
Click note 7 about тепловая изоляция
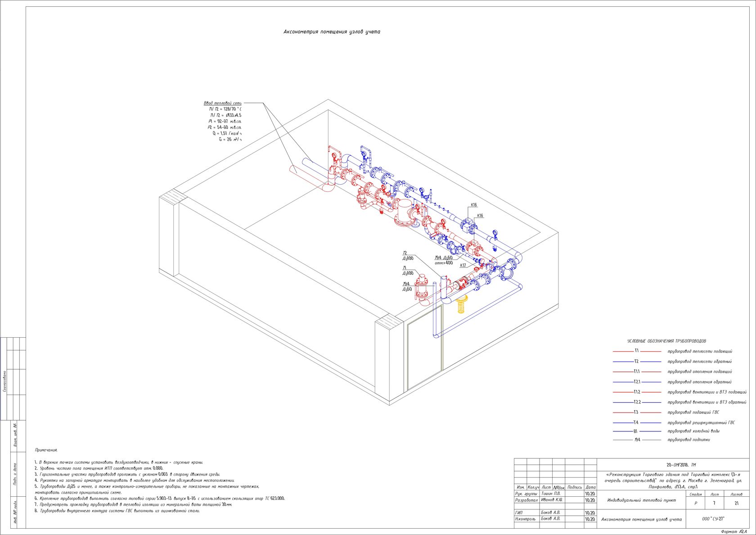click(134, 505)
